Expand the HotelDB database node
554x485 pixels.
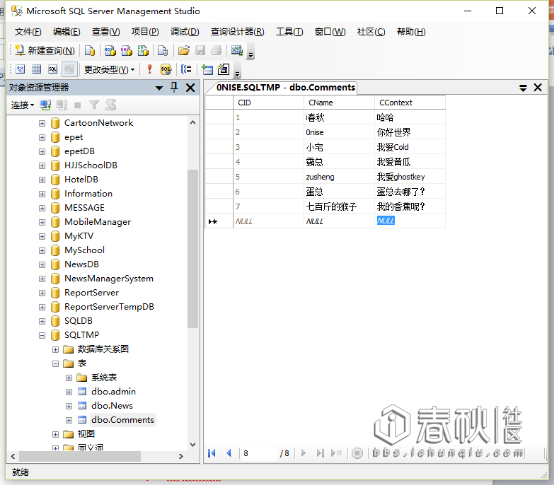coord(42,179)
